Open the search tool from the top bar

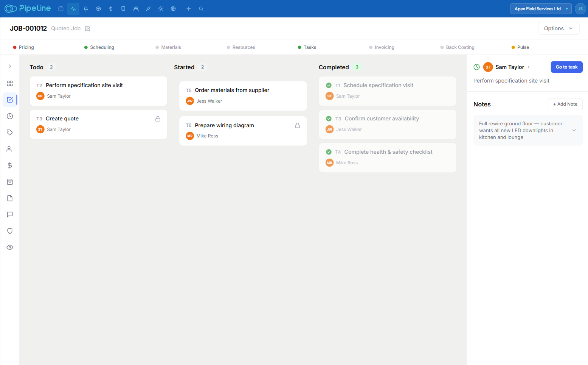pyautogui.click(x=201, y=8)
